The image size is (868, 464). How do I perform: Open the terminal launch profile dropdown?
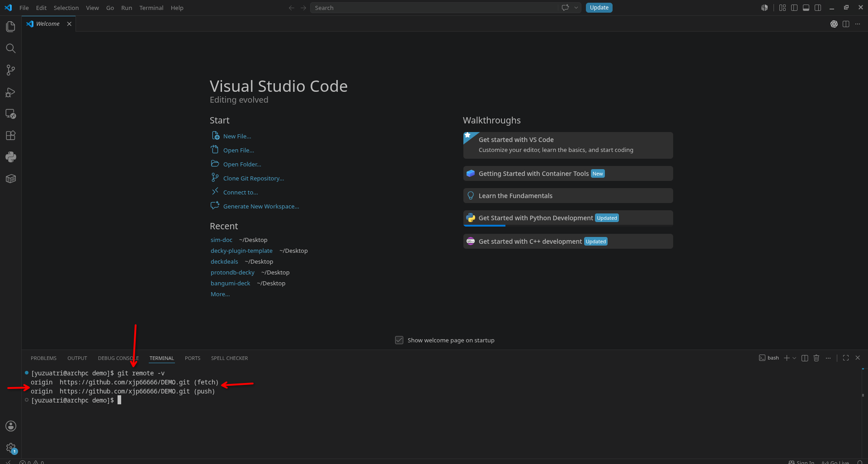click(x=794, y=358)
